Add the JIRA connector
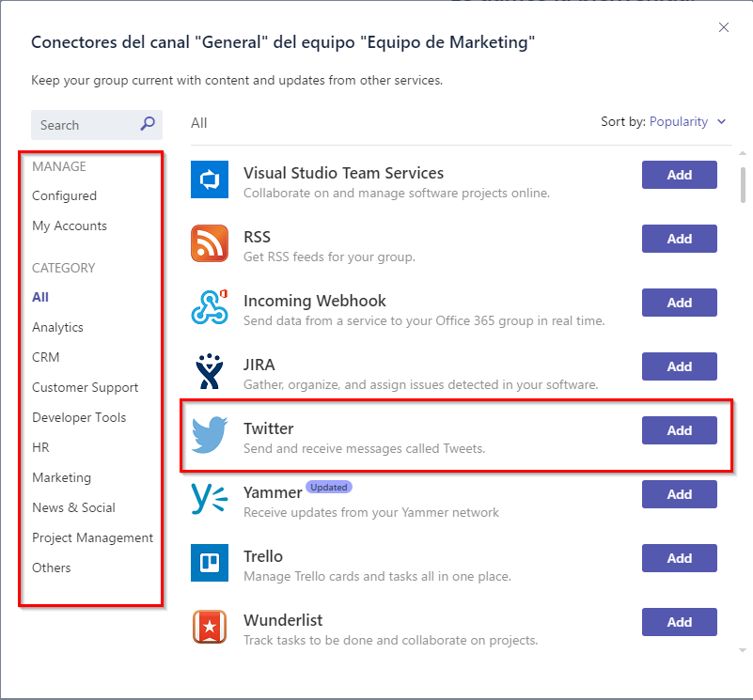Screen dimensions: 753x700 pos(679,366)
